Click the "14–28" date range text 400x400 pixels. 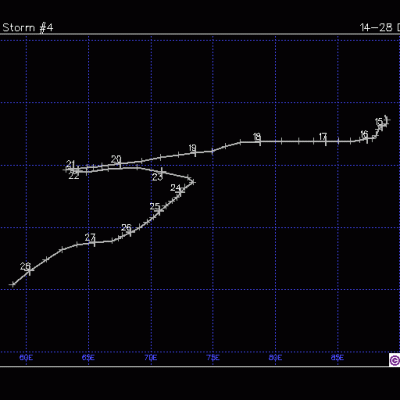pyautogui.click(x=376, y=27)
